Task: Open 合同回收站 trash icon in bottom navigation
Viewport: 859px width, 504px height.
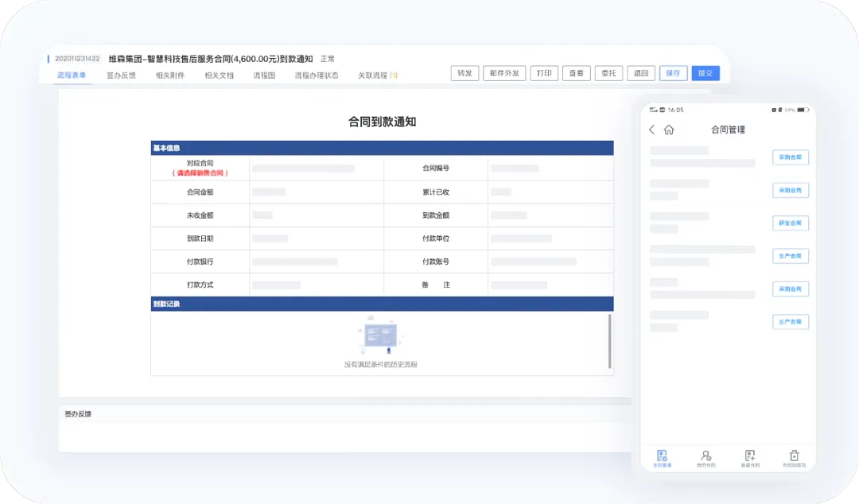Action: click(794, 456)
